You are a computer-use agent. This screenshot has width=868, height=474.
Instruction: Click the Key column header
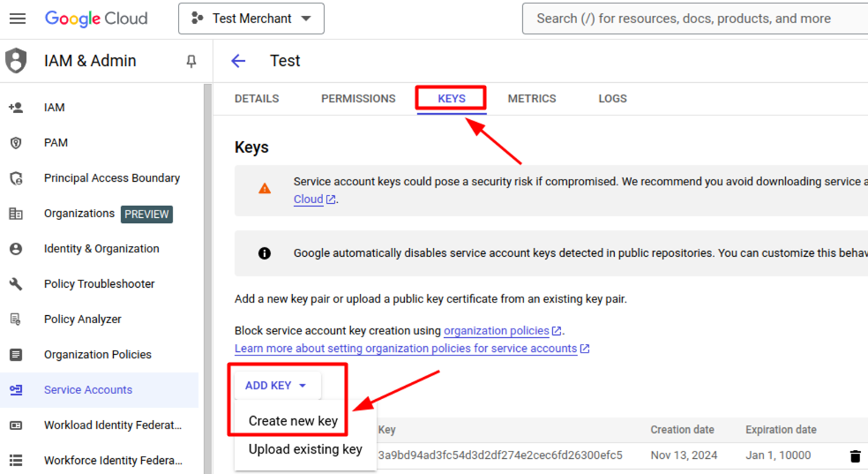pyautogui.click(x=387, y=430)
